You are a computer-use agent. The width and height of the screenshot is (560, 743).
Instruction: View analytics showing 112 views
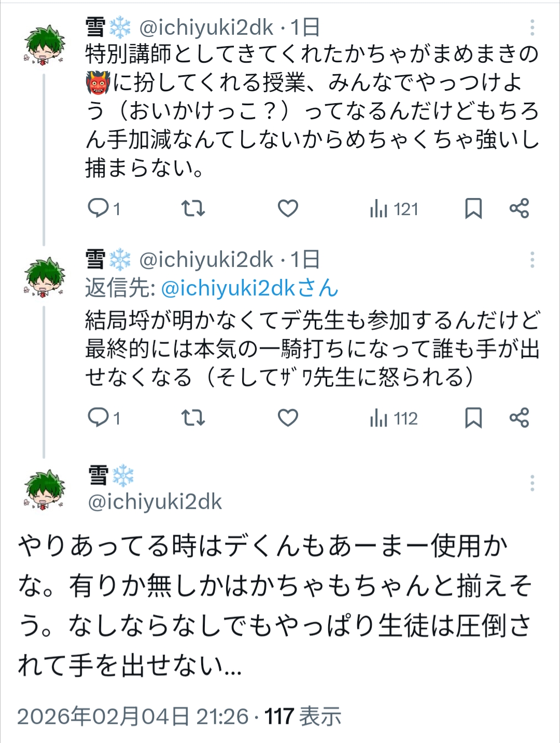[394, 418]
